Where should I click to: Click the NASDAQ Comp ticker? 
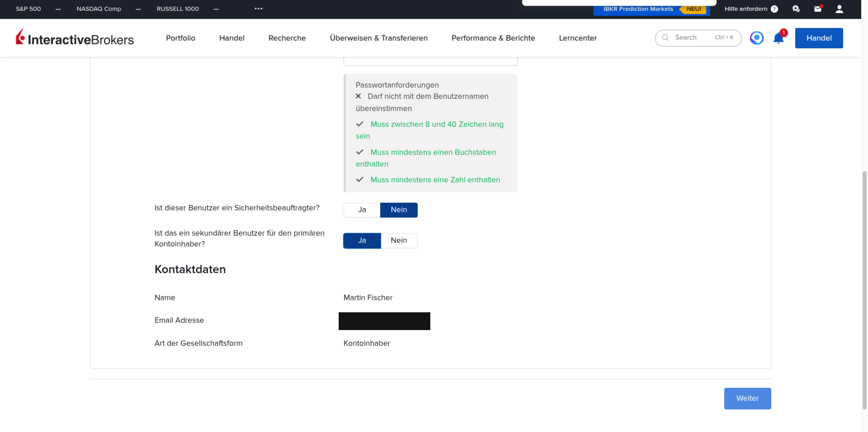click(99, 9)
